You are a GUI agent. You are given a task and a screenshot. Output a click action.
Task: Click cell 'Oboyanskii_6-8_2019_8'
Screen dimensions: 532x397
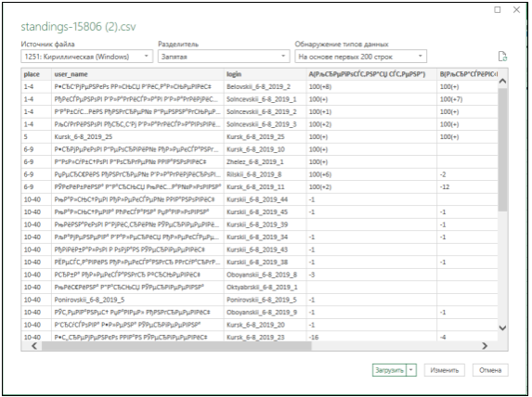coord(265,275)
